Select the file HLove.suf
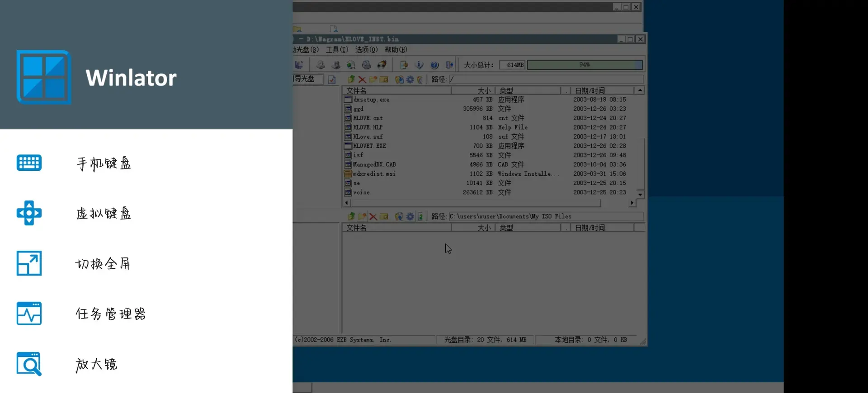Image resolution: width=868 pixels, height=393 pixels. (368, 137)
